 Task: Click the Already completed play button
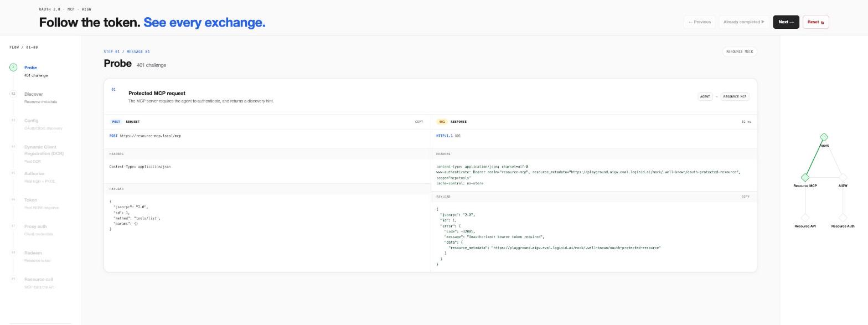(x=744, y=22)
